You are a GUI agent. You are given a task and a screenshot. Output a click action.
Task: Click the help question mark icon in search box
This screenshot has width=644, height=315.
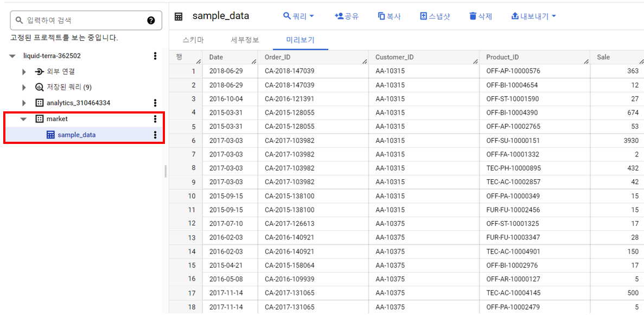pyautogui.click(x=151, y=20)
